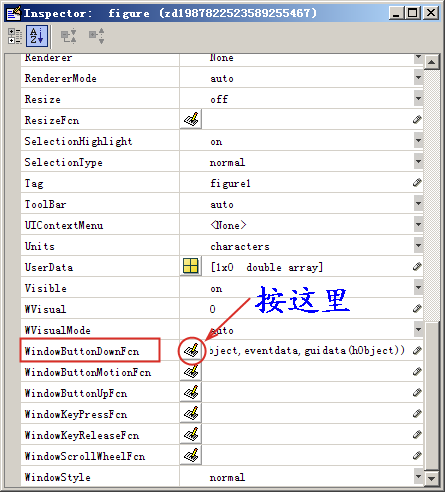Click the WindowKeyPressFcn property label
The width and height of the screenshot is (445, 492).
click(x=76, y=414)
